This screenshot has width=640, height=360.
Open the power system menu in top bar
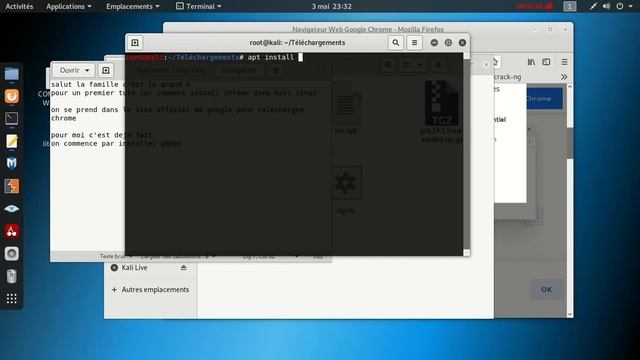(620, 6)
